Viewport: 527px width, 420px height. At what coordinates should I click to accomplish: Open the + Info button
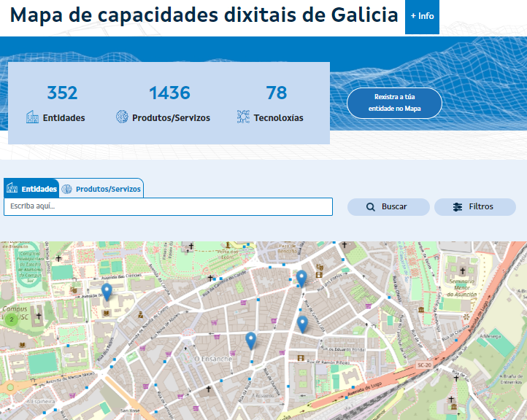pyautogui.click(x=422, y=17)
